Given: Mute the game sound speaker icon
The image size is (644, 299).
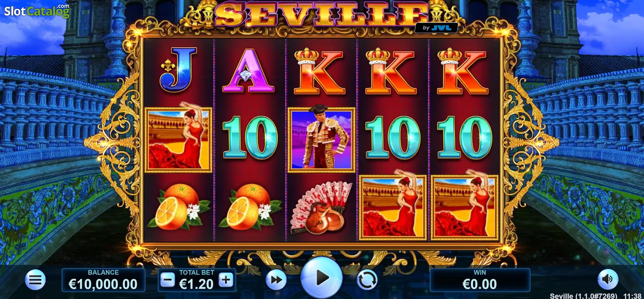Looking at the screenshot, I should coord(608,279).
